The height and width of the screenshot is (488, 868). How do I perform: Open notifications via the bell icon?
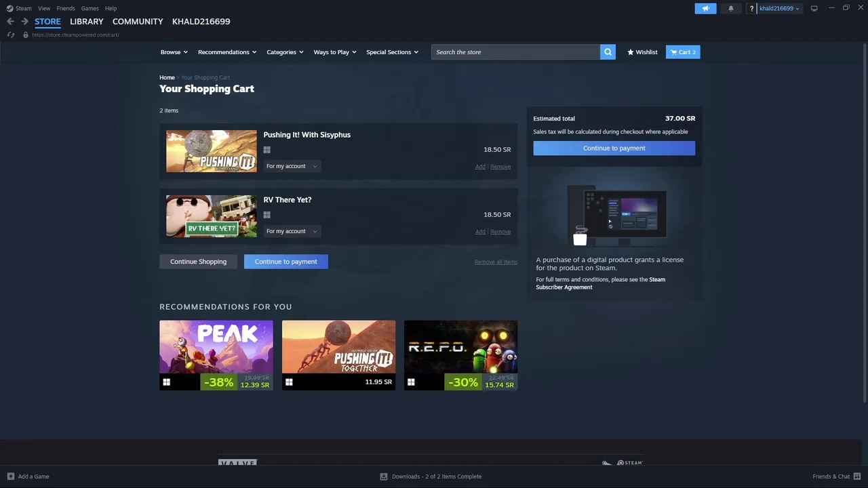[x=731, y=8]
